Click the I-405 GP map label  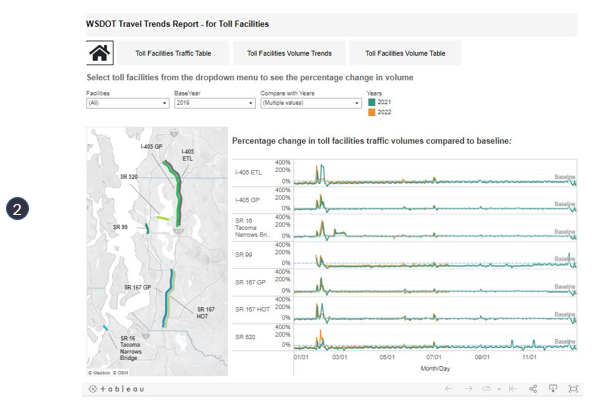click(151, 147)
